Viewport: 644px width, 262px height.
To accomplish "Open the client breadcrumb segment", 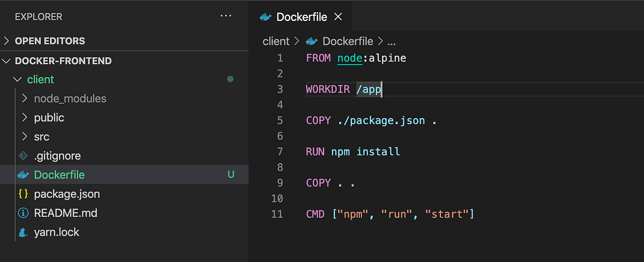I will click(x=276, y=41).
